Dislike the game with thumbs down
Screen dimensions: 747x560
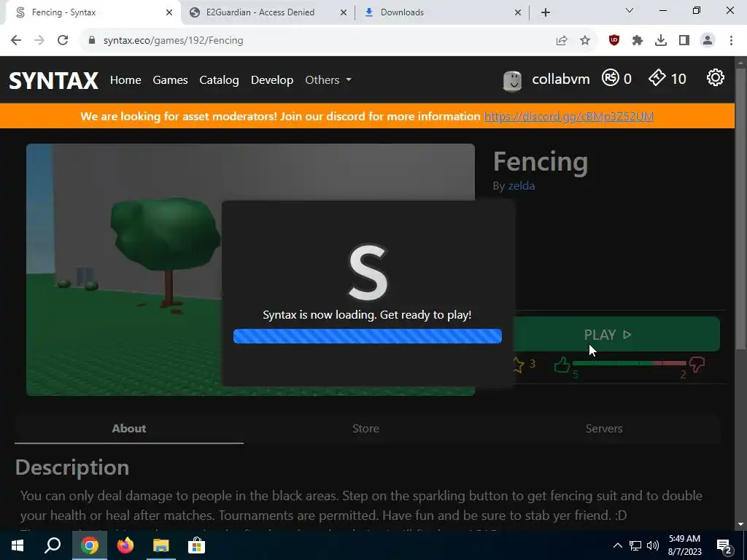click(x=697, y=365)
